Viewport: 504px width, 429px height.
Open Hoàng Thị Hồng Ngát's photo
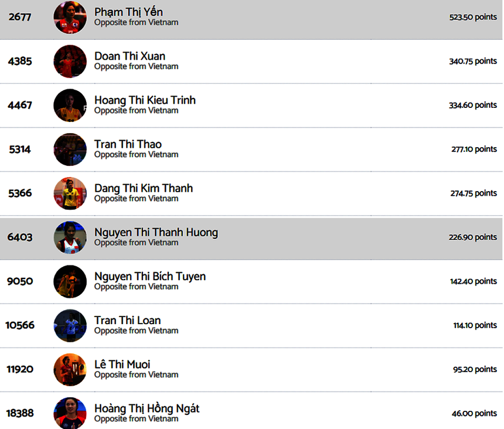point(70,413)
